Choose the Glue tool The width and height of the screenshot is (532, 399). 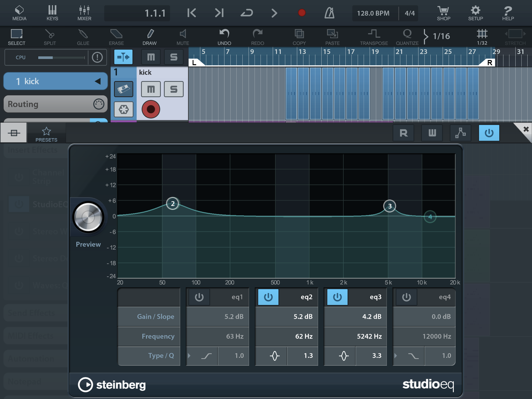click(x=83, y=37)
